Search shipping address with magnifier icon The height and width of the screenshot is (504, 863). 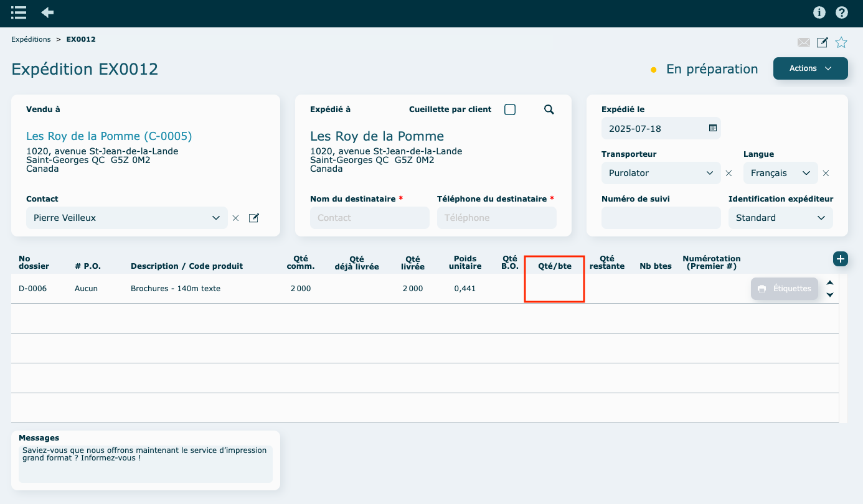click(549, 110)
